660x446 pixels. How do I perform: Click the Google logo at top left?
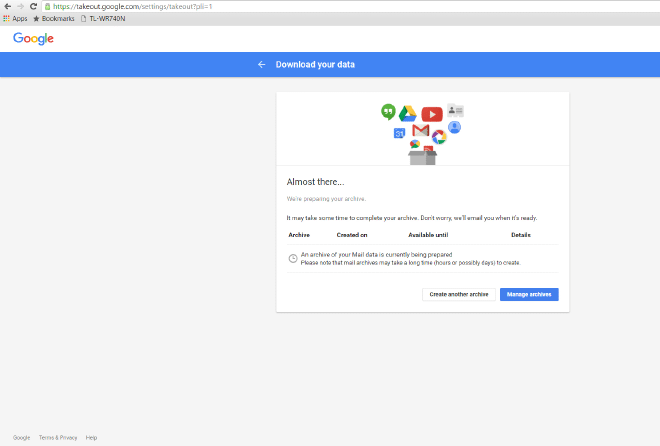point(33,38)
